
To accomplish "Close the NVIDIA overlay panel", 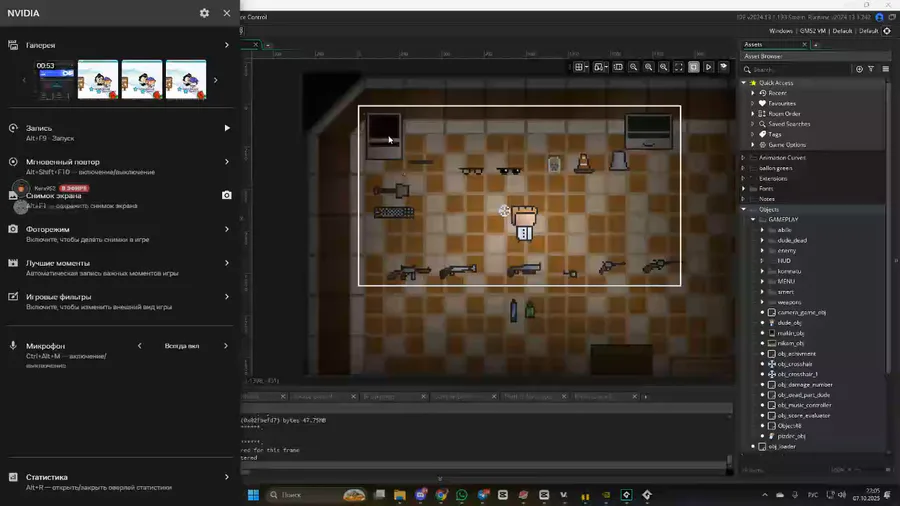I will click(227, 13).
